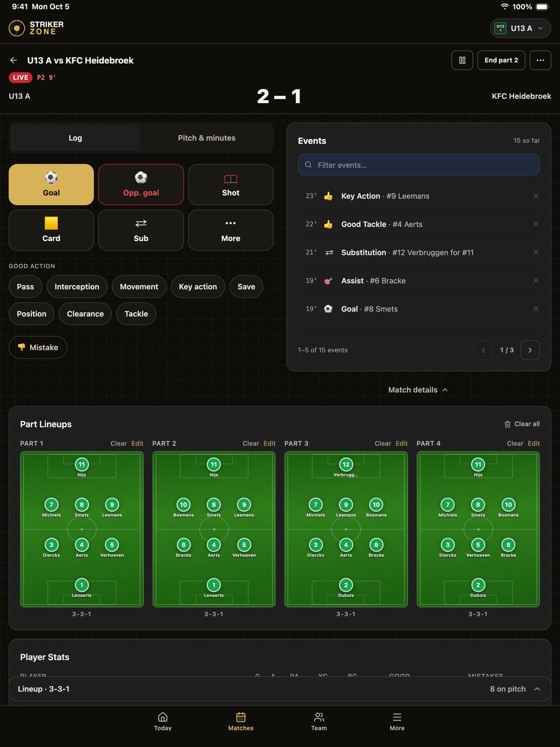Click the LIVE status badge
Screen dimensions: 560x747
[20, 77]
